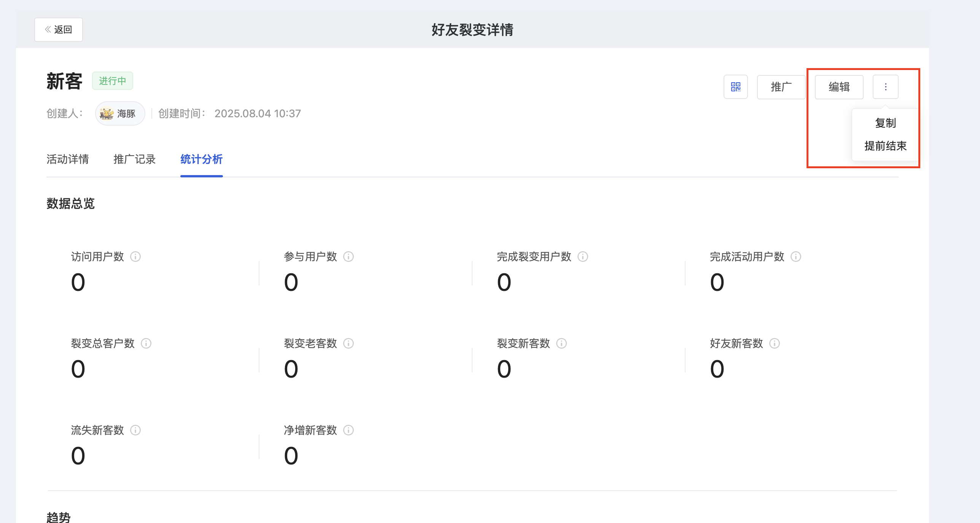Select 提前结束 from the dropdown menu
The image size is (980, 523).
point(885,146)
